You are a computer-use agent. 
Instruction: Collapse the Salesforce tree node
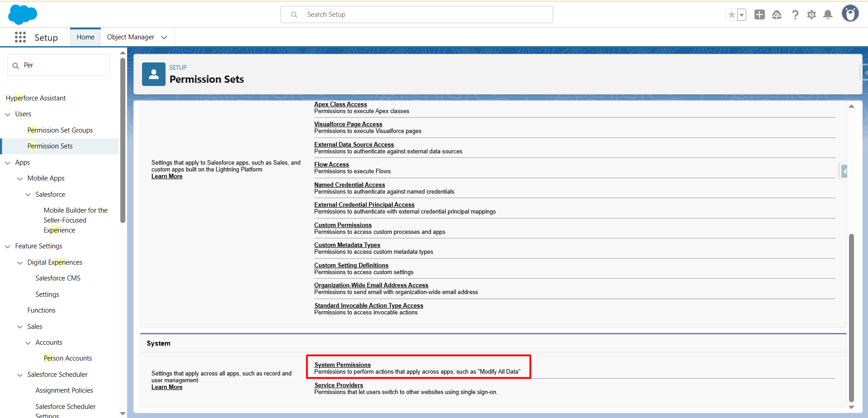[x=28, y=195]
